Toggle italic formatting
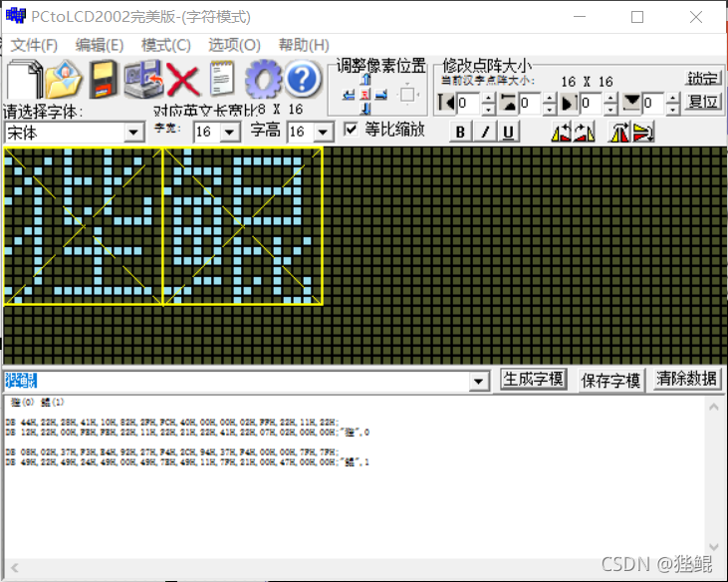The image size is (728, 582). point(486,132)
